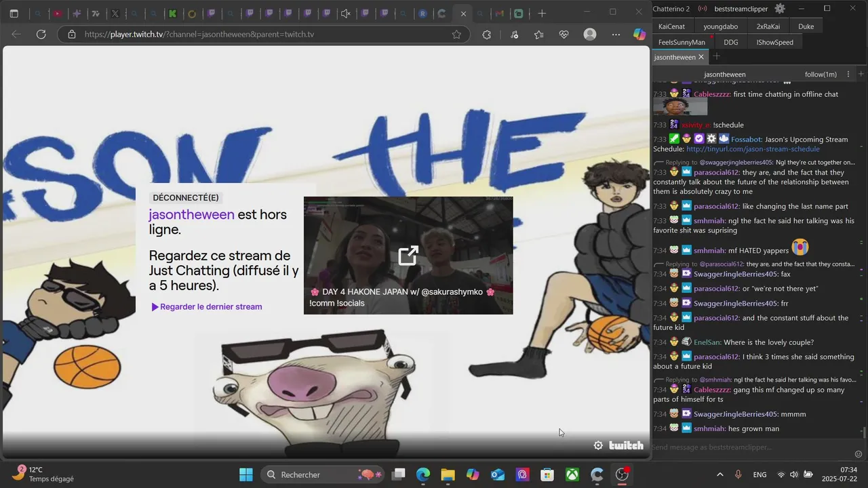Switch to the Duke chat tab
This screenshot has width=868, height=488.
click(x=806, y=26)
